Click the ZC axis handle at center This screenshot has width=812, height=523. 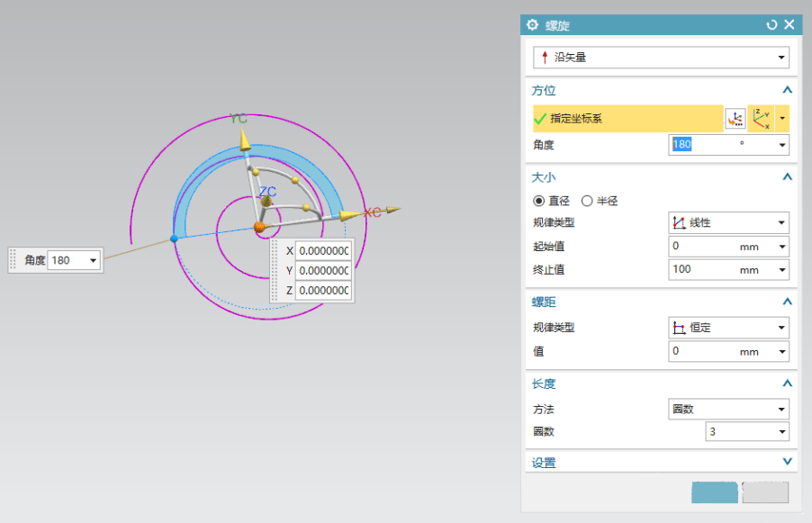click(266, 202)
